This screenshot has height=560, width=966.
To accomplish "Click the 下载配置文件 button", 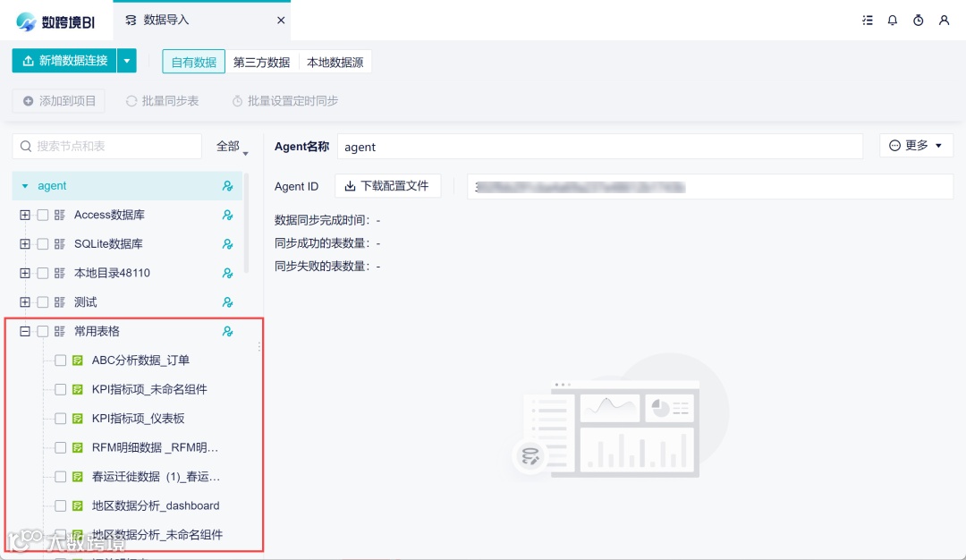I will [388, 186].
